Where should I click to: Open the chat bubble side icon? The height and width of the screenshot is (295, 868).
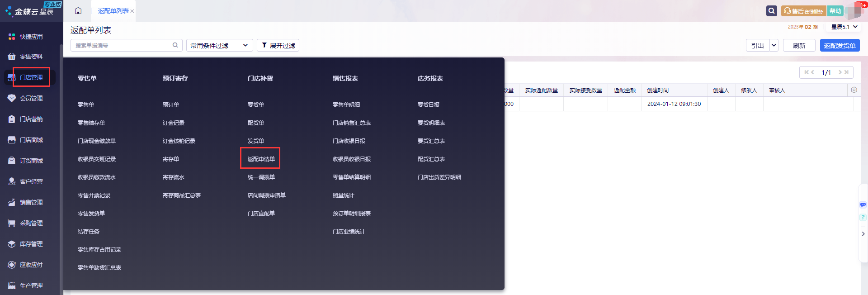coord(863,205)
